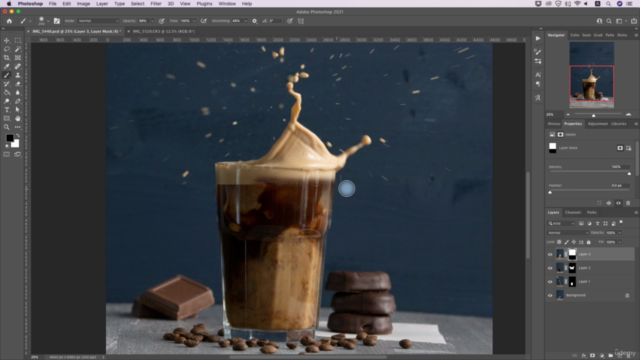Open the Select menu
Image resolution: width=640 pixels, height=360 pixels.
click(138, 4)
